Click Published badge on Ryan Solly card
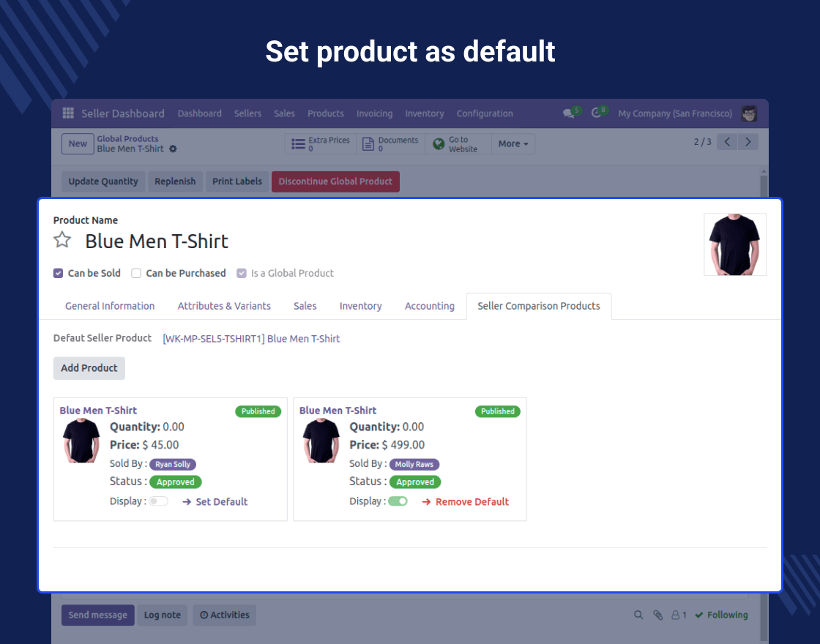Viewport: 820px width, 644px height. 258,411
